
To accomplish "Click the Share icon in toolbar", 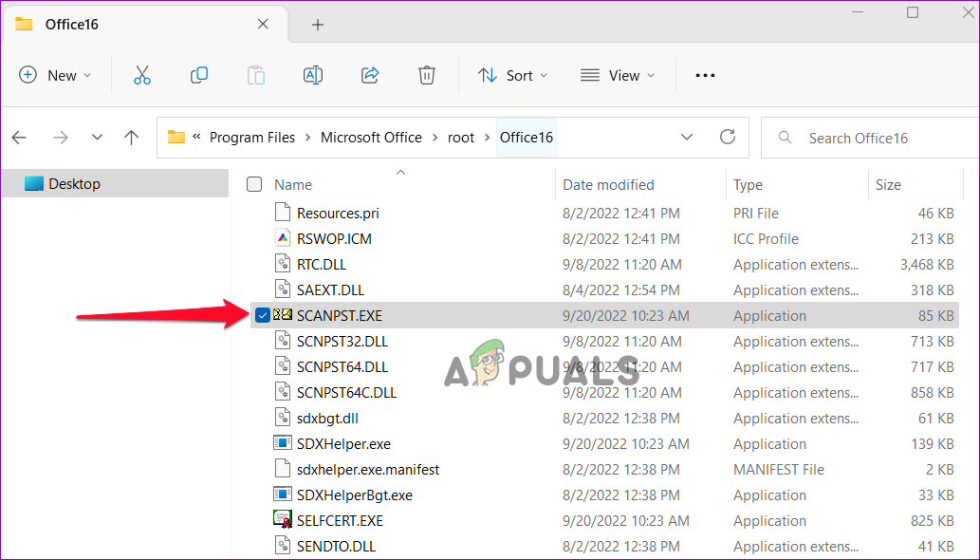I will point(370,75).
